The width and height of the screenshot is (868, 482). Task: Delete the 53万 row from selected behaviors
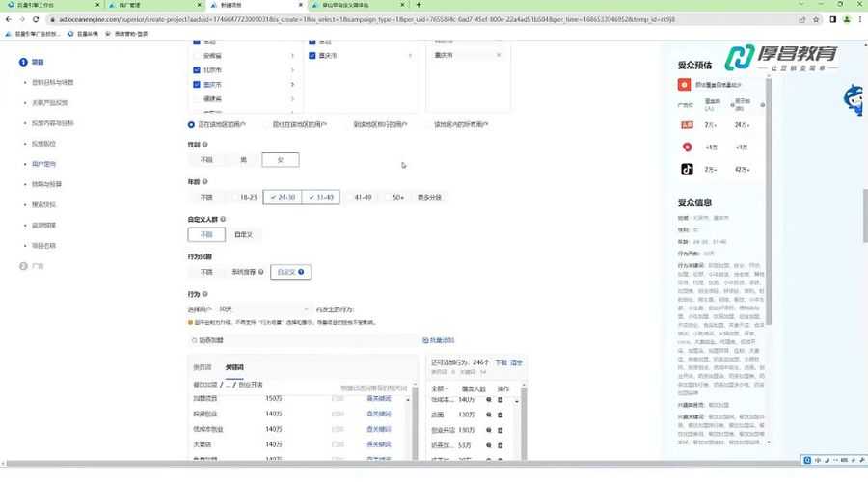(500, 445)
